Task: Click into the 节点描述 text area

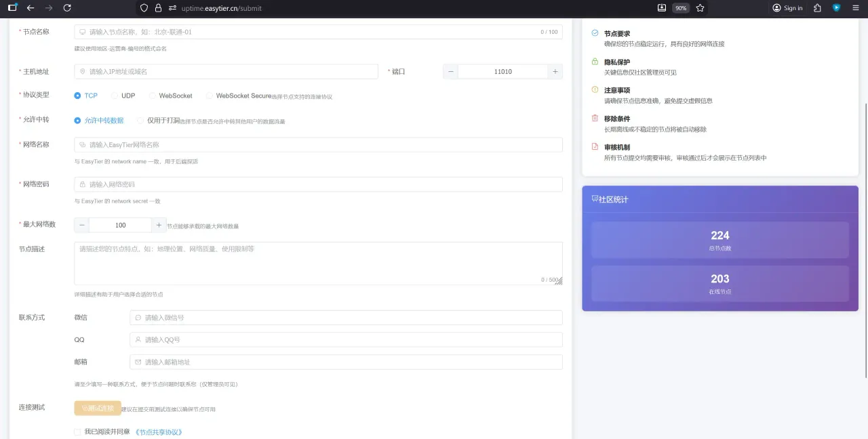Action: point(318,264)
